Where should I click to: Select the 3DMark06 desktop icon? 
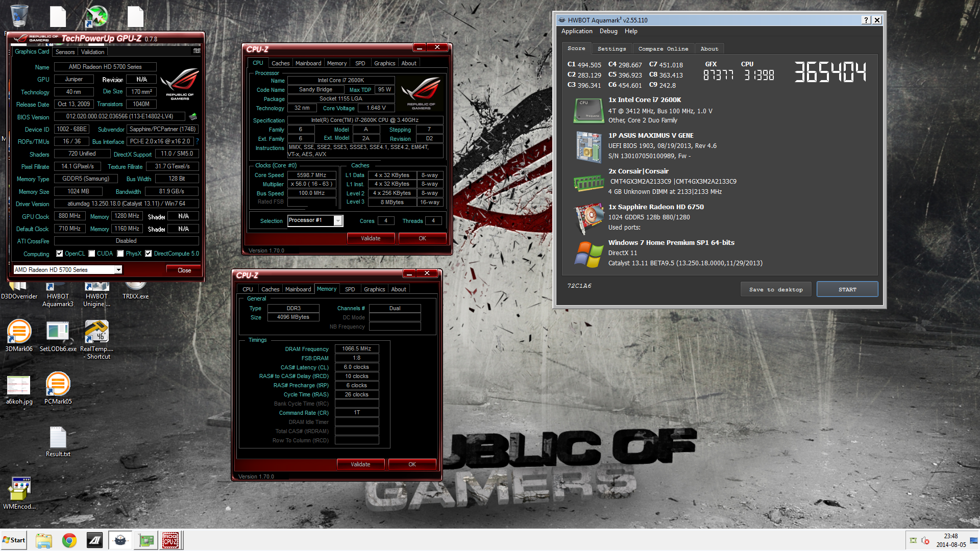pyautogui.click(x=19, y=336)
